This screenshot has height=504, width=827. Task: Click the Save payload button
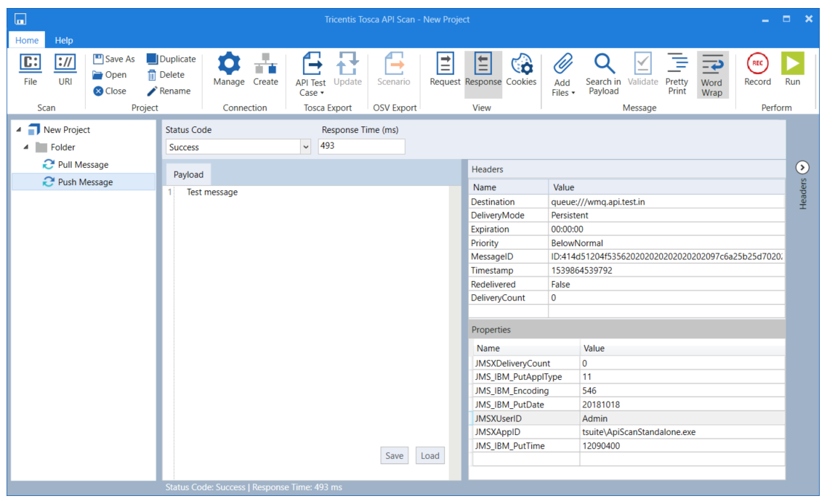[394, 455]
